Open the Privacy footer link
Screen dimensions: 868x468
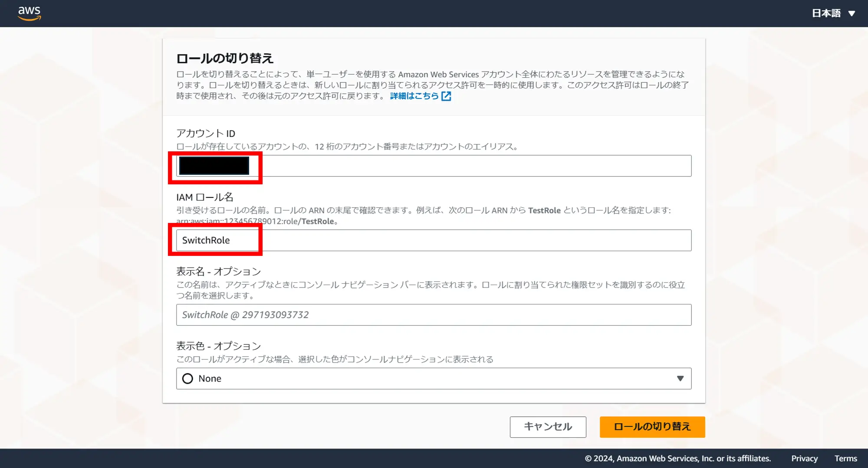click(804, 458)
